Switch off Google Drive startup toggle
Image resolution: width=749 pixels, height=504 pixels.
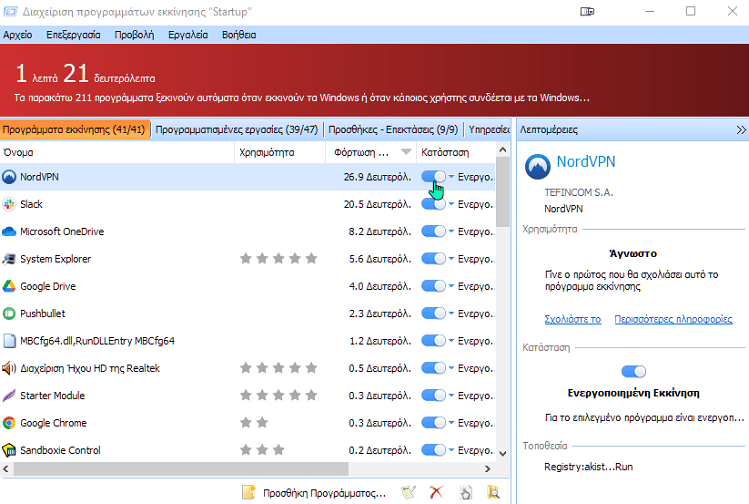tap(433, 286)
